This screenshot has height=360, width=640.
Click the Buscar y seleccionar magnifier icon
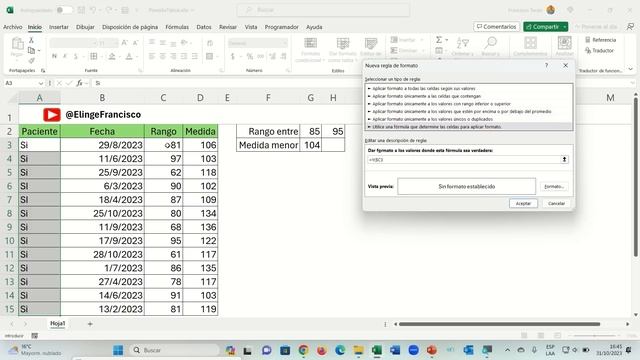point(491,43)
